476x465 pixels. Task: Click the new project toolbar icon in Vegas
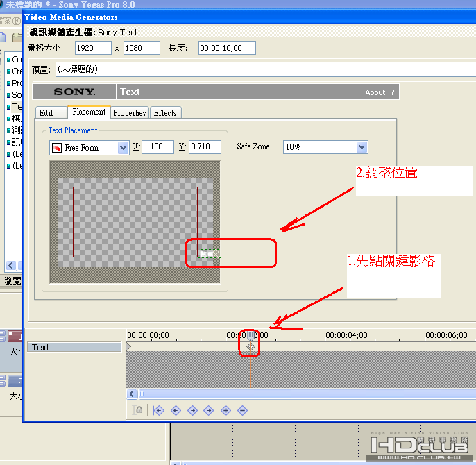pos(3,37)
